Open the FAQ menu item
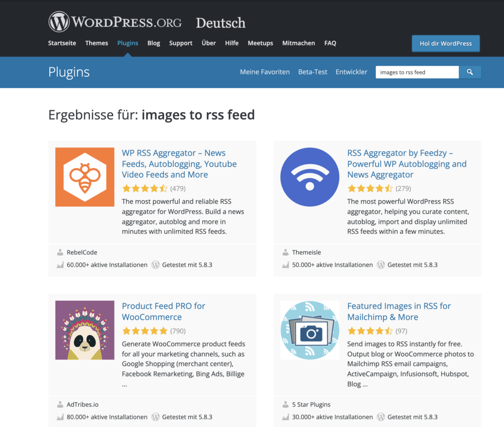This screenshot has height=427, width=504. pyautogui.click(x=330, y=43)
